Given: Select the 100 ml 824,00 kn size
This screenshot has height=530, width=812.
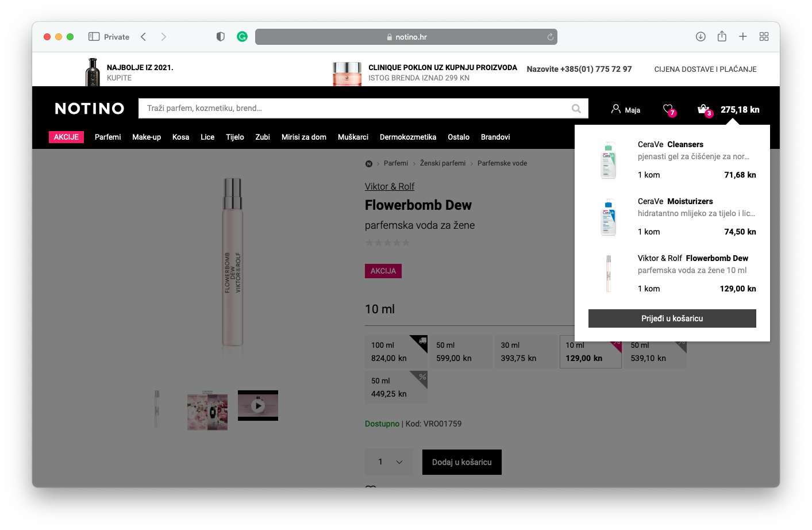Looking at the screenshot, I should click(x=396, y=352).
